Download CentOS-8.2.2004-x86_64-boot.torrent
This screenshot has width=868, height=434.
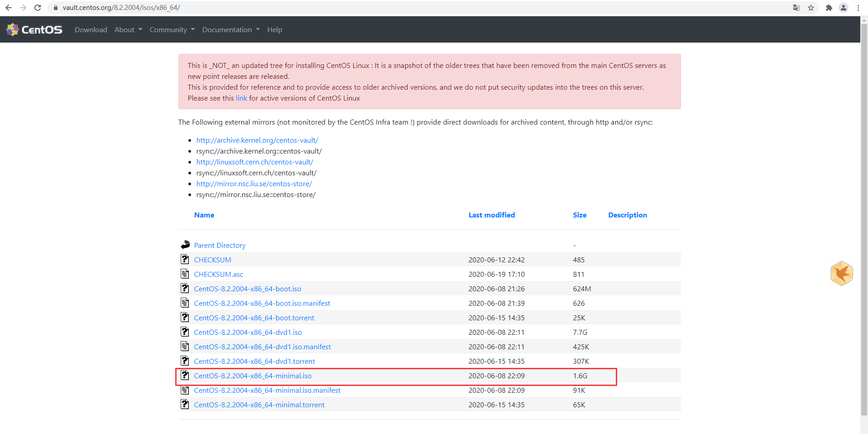pos(254,318)
